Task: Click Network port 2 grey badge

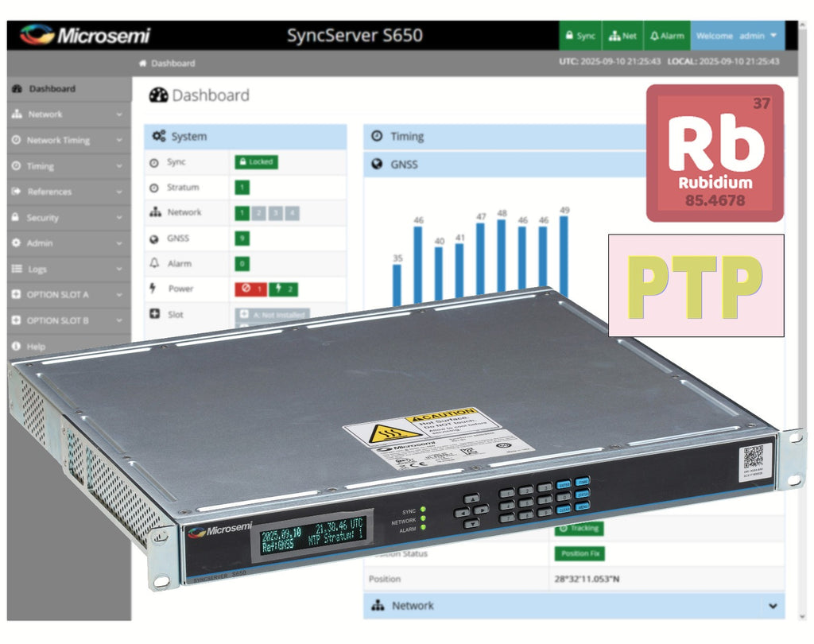Action: pos(258,213)
